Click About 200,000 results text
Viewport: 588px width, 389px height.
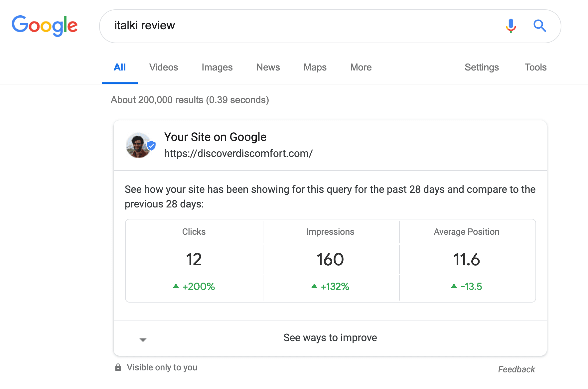(x=190, y=100)
